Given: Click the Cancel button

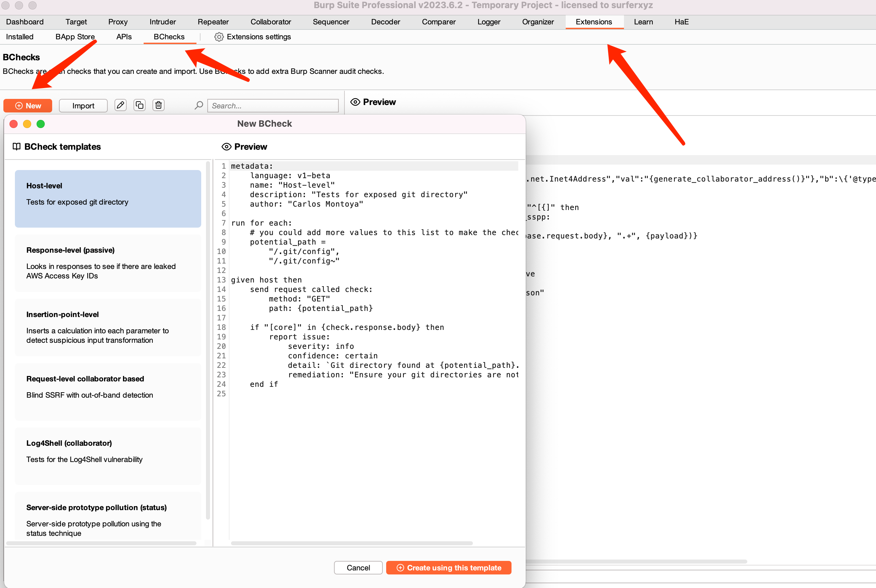Looking at the screenshot, I should [358, 567].
